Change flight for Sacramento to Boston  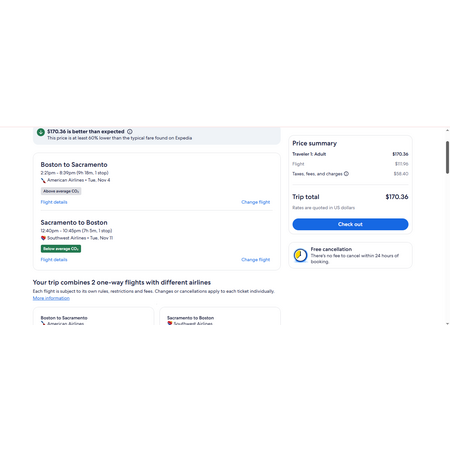(x=256, y=260)
